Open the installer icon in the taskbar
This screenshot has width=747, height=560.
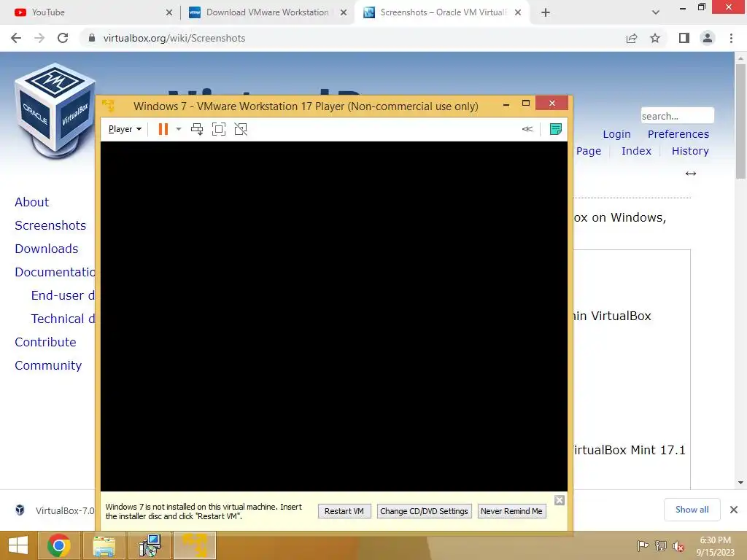(150, 545)
